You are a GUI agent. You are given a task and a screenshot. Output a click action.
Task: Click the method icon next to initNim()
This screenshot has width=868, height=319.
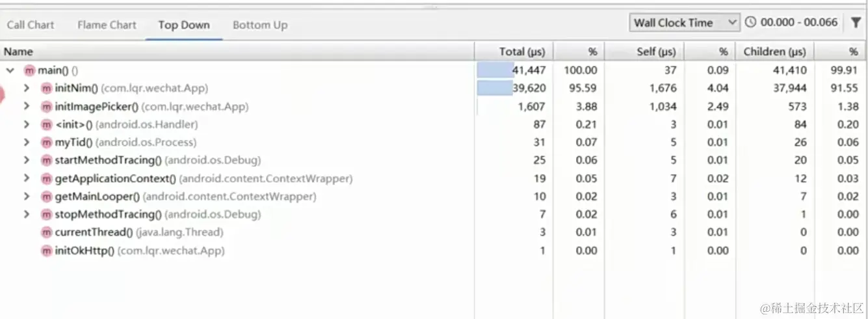tap(46, 88)
